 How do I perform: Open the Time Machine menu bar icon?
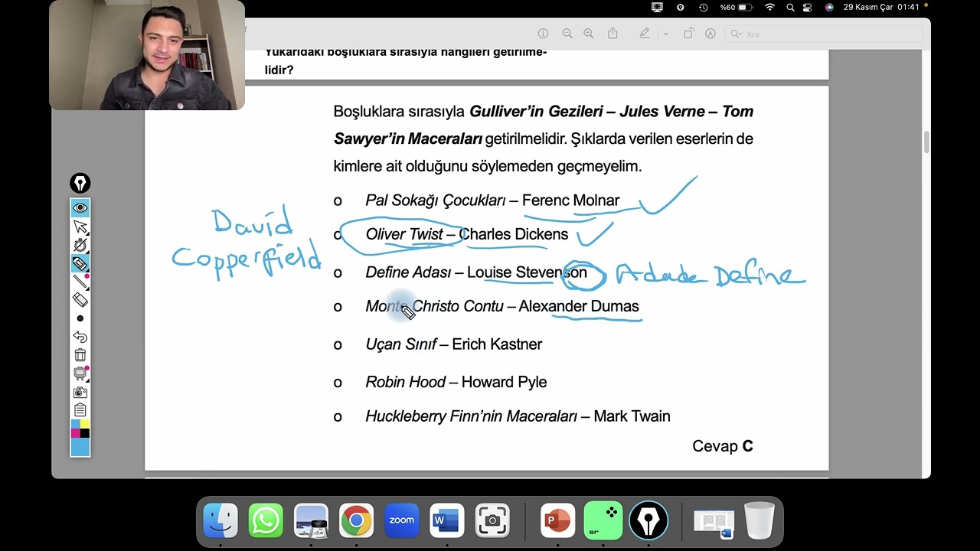click(703, 8)
